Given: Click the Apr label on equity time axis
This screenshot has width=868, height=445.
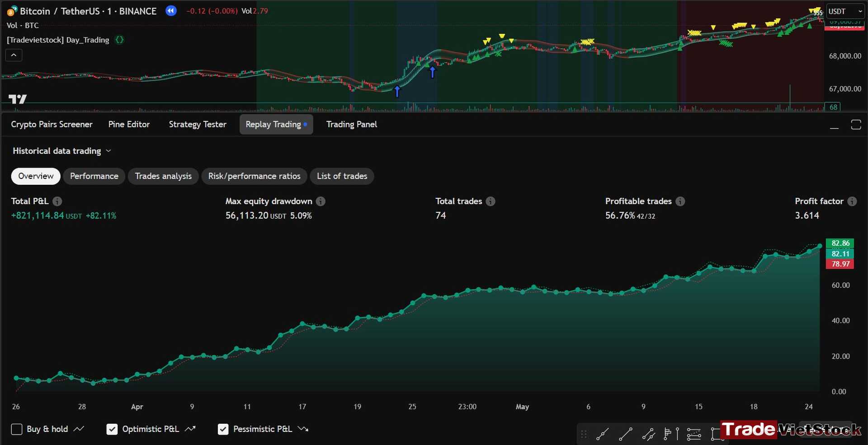Looking at the screenshot, I should click(x=137, y=407).
